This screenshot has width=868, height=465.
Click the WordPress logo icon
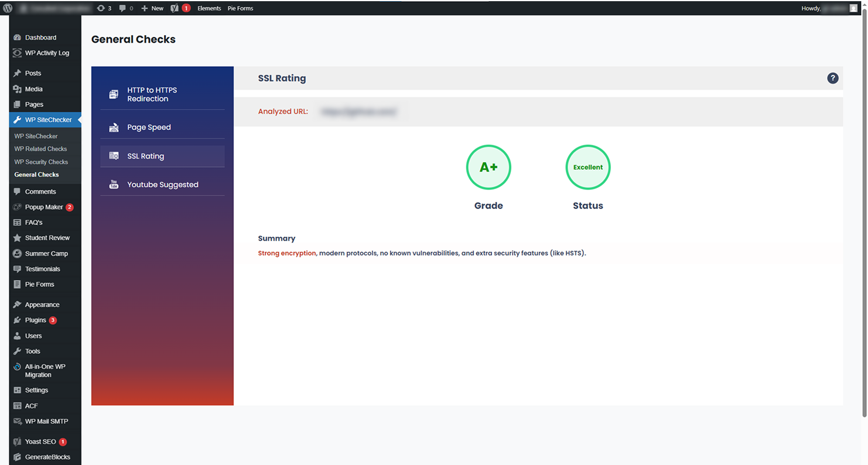point(8,8)
